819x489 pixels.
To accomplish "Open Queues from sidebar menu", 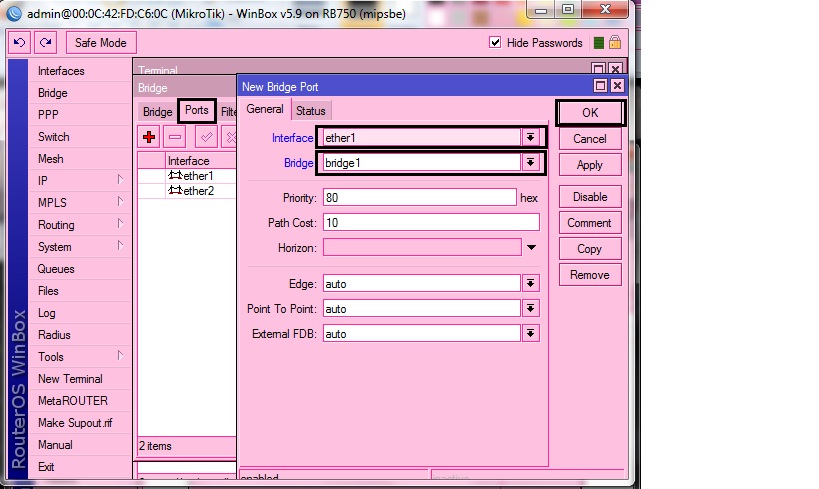I will coord(56,269).
